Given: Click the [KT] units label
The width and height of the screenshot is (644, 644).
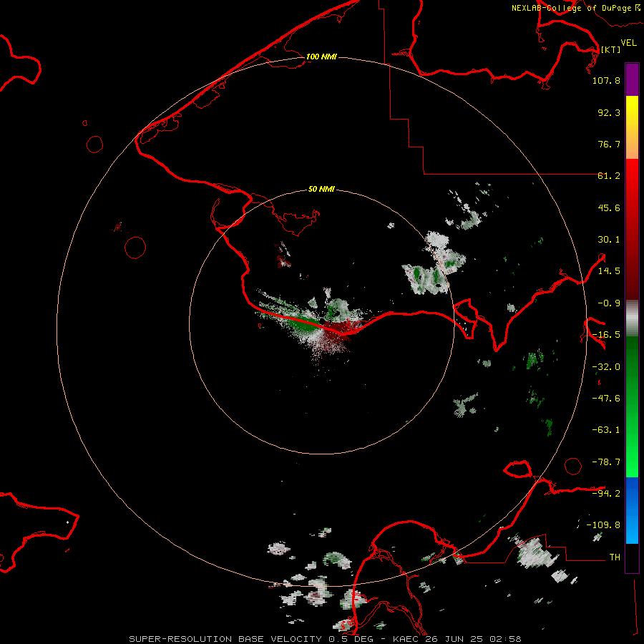Looking at the screenshot, I should click(x=610, y=49).
